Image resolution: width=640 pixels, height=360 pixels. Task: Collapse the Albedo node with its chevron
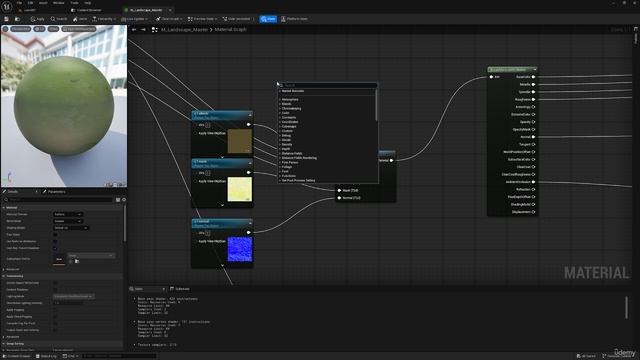click(x=250, y=114)
